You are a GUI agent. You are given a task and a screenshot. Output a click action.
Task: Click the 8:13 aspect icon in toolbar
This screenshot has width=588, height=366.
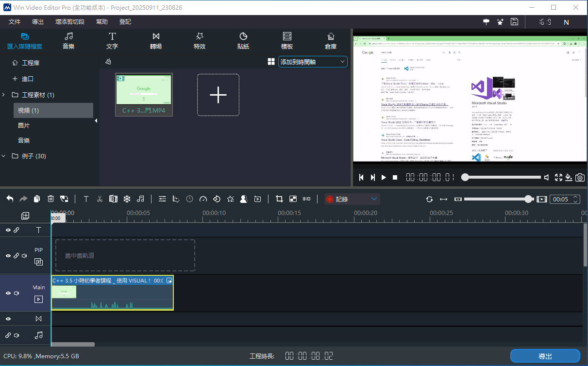306,199
